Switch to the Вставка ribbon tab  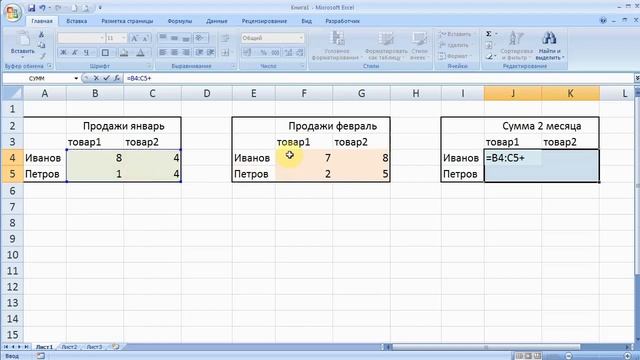(77, 21)
